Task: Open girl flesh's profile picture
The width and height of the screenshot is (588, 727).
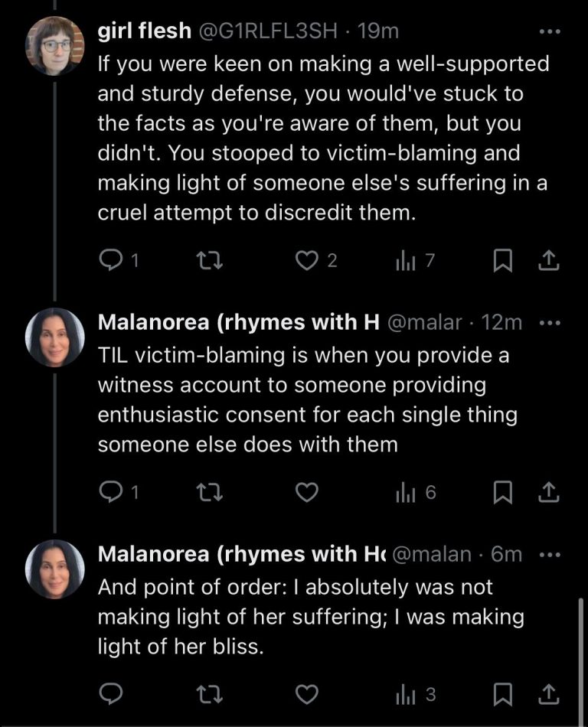Action: pyautogui.click(x=54, y=44)
